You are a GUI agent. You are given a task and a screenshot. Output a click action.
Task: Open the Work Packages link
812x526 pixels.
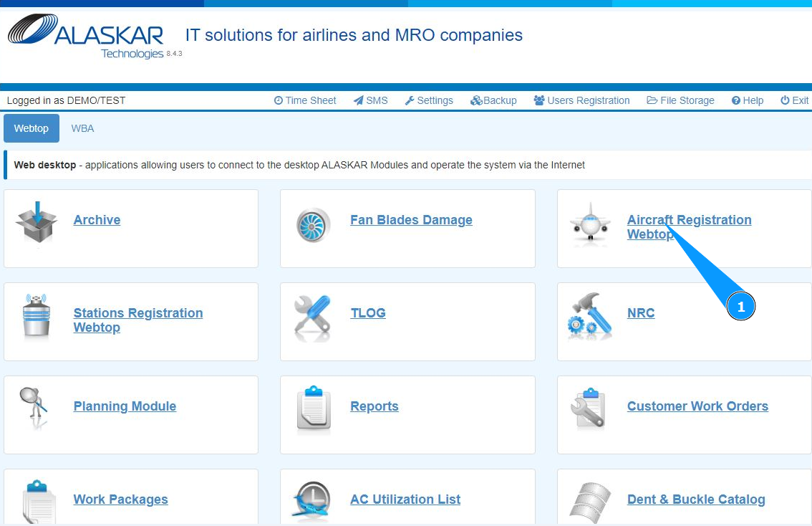(x=121, y=499)
